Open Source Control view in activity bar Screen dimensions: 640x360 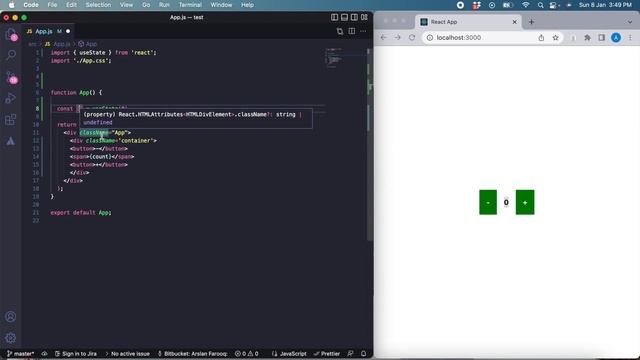(x=11, y=78)
